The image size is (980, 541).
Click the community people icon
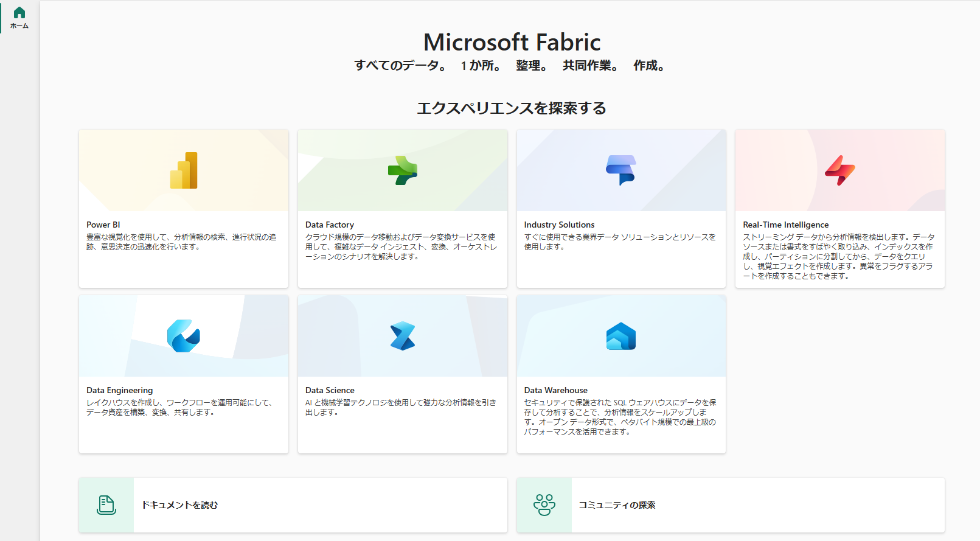pyautogui.click(x=544, y=505)
